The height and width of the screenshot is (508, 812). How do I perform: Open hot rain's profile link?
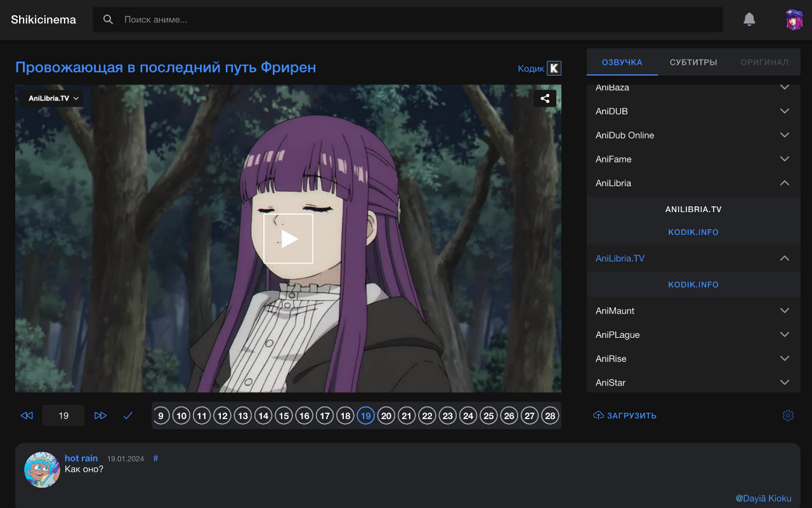coord(81,458)
